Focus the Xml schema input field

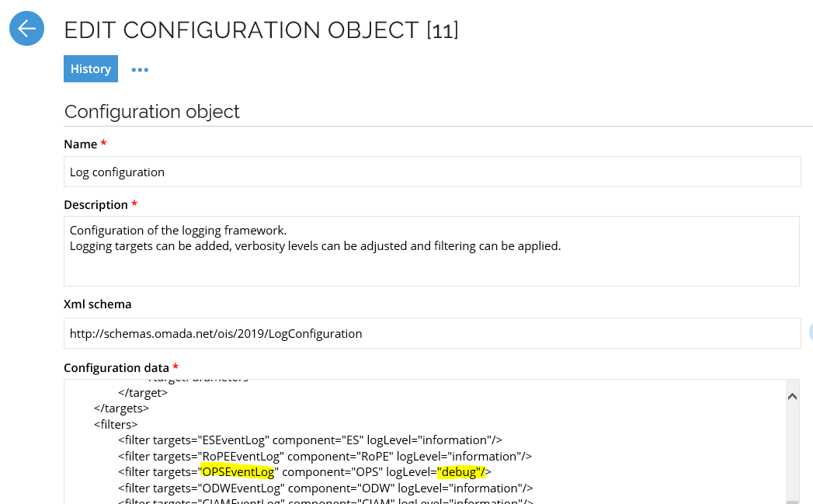coord(432,333)
